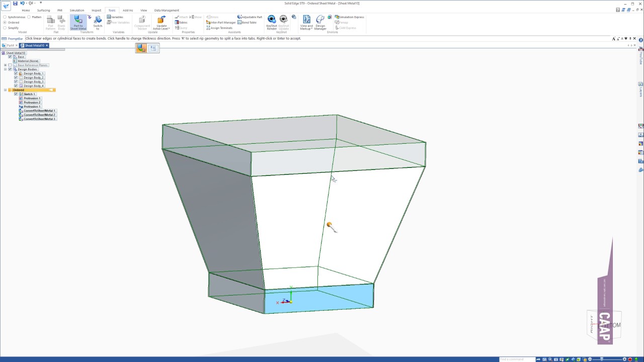Screen dimensions: 644x362
Task: Click the Switch to command
Action: [98, 23]
